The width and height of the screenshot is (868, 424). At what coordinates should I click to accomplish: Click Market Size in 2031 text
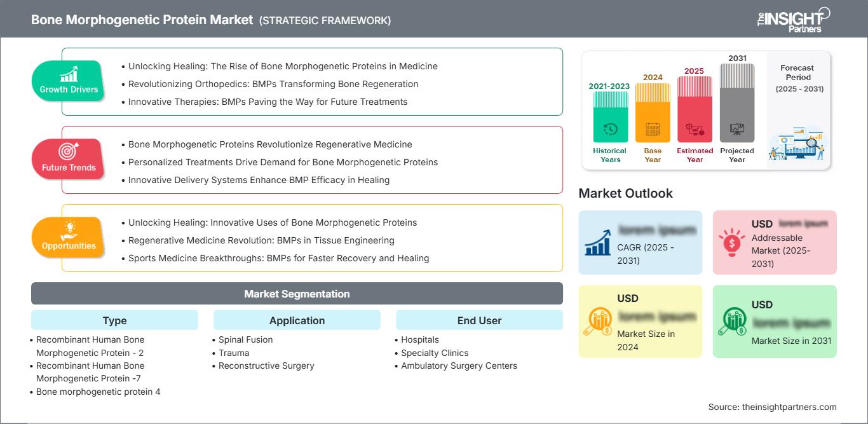pos(791,341)
